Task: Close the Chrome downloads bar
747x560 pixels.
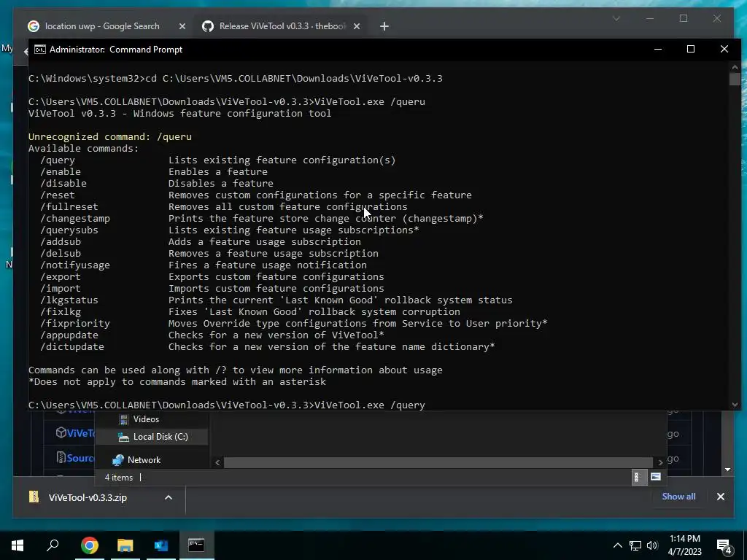Action: 720,497
